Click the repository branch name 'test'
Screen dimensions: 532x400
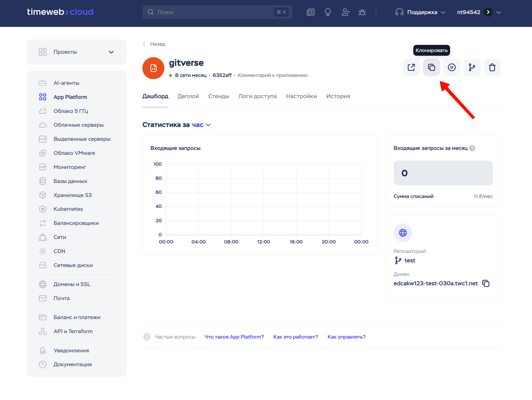410,260
